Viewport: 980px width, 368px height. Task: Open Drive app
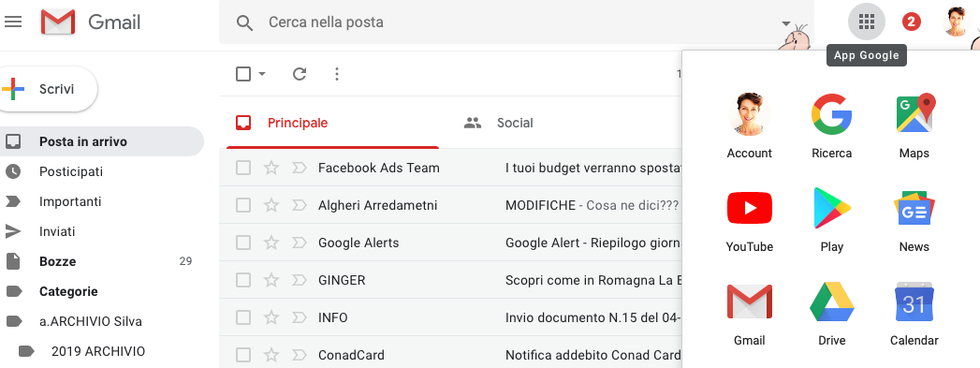click(832, 313)
